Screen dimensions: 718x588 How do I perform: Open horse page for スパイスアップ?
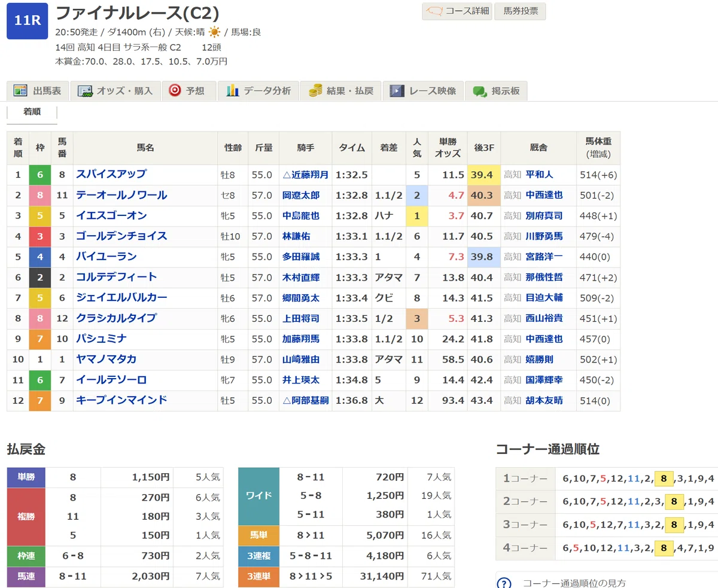pos(111,175)
